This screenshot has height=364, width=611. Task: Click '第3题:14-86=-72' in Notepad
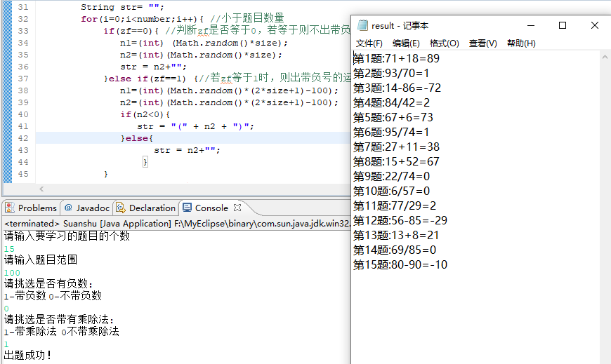coord(397,88)
